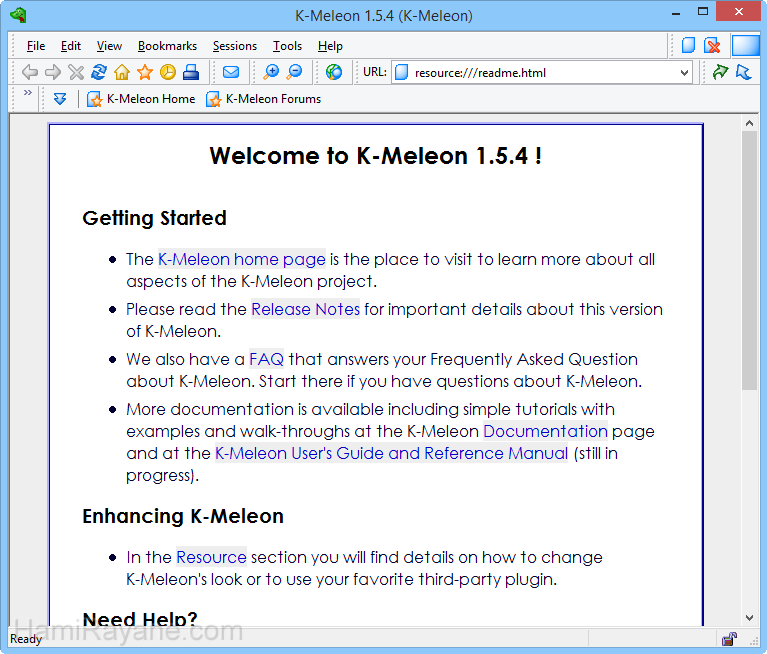Reload the page with refresh icon

(x=99, y=72)
